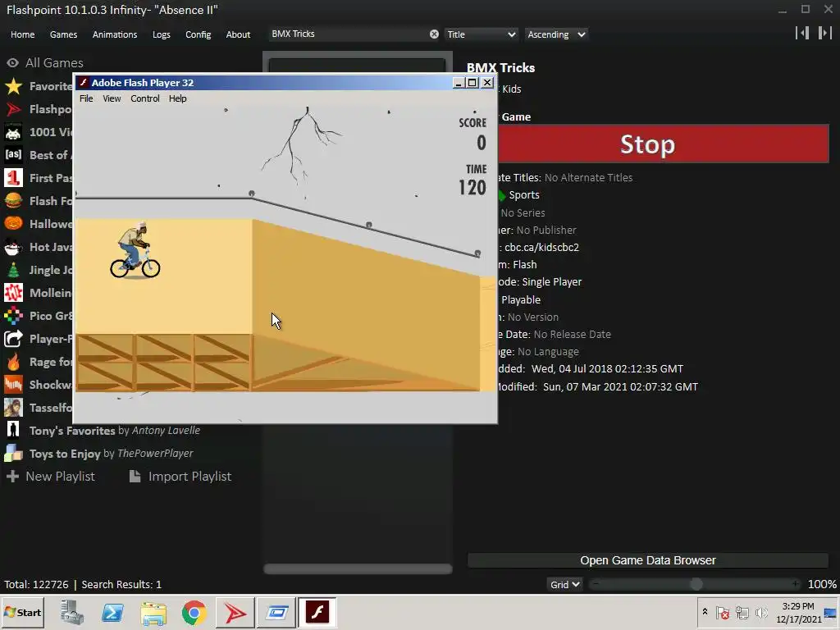Viewport: 840px width, 630px height.
Task: Open Flash Player Control menu
Action: click(x=145, y=98)
